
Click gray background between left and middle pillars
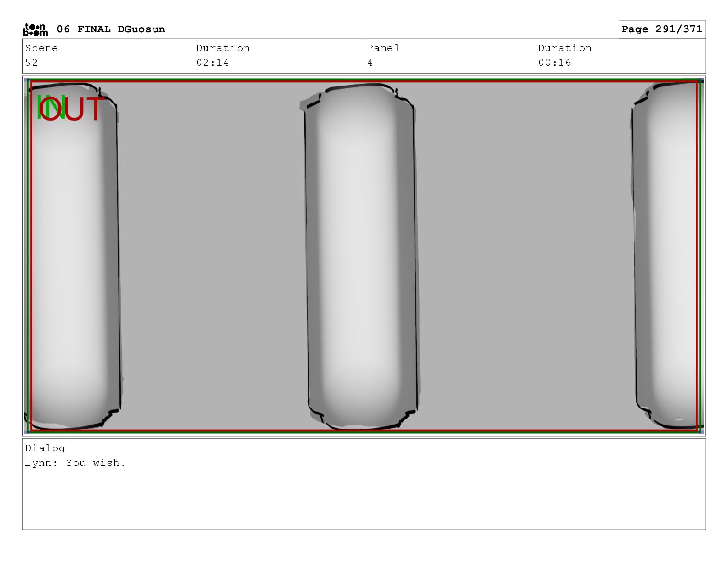pos(211,258)
